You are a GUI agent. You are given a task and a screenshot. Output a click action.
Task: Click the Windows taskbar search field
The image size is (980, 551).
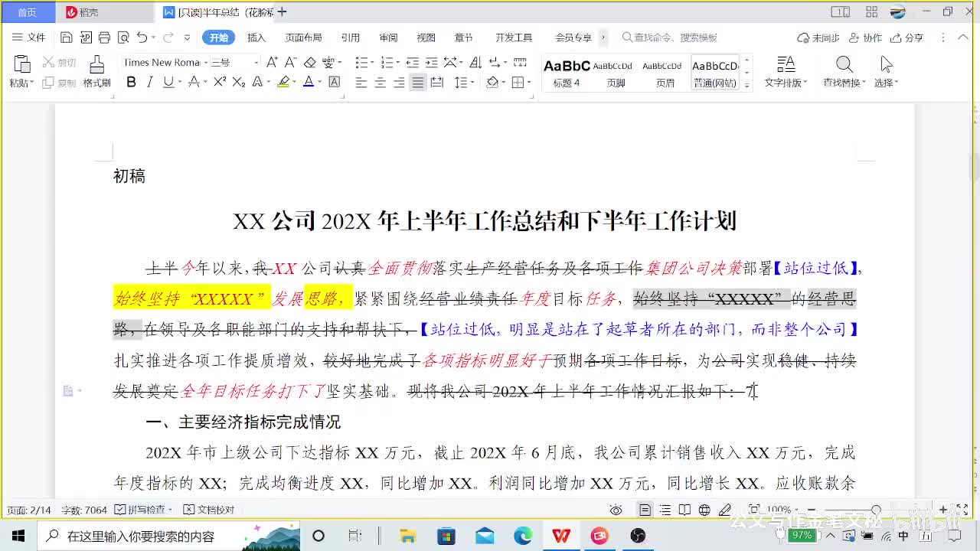[x=168, y=536]
